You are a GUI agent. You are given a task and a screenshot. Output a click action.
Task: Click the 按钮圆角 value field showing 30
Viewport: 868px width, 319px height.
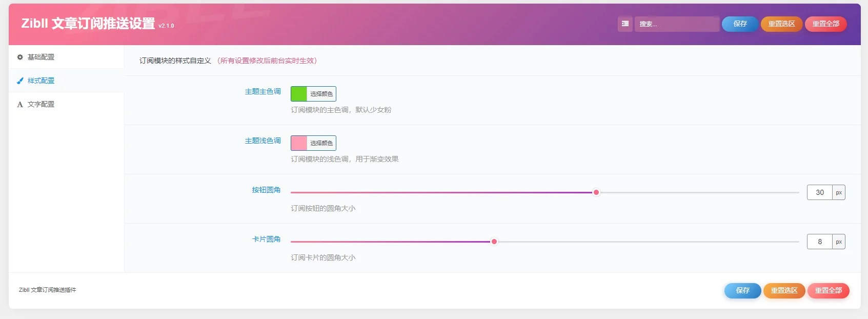819,192
